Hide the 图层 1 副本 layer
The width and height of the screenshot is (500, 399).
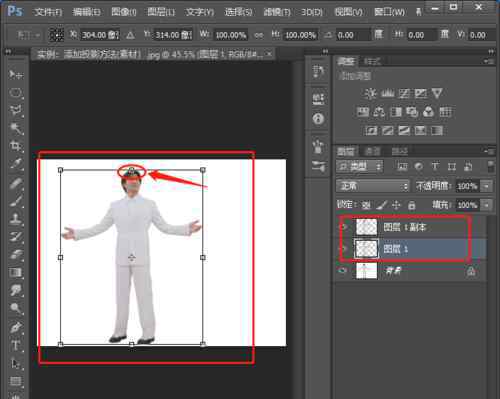pos(343,227)
